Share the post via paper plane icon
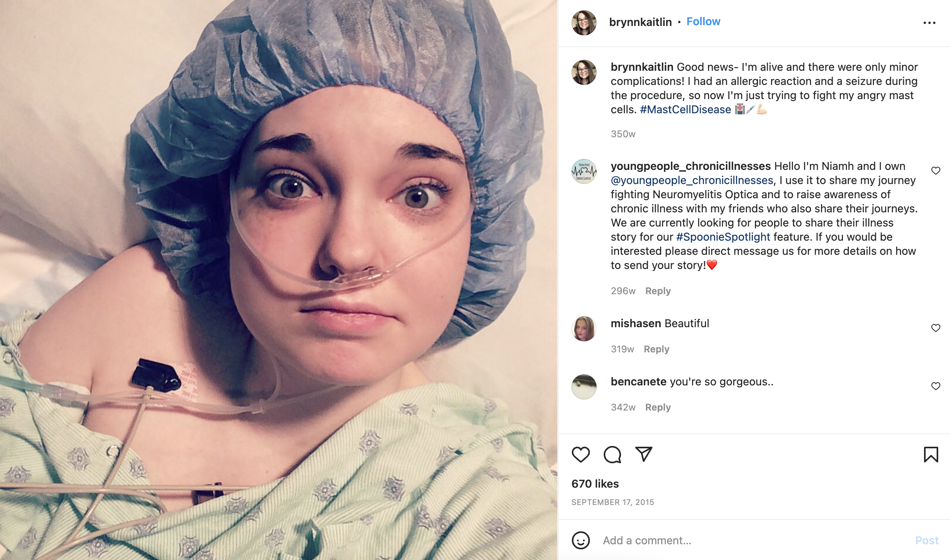The width and height of the screenshot is (950, 560). (644, 454)
